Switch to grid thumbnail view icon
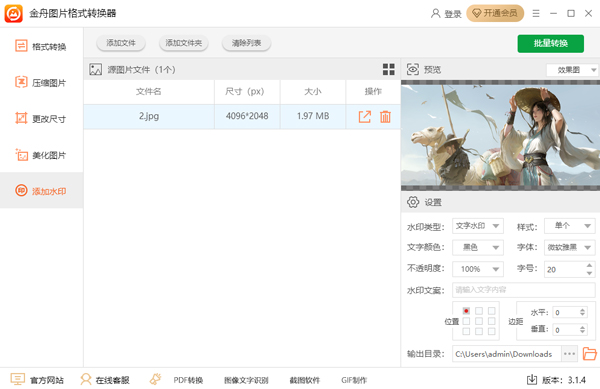600x389 pixels. pyautogui.click(x=388, y=69)
